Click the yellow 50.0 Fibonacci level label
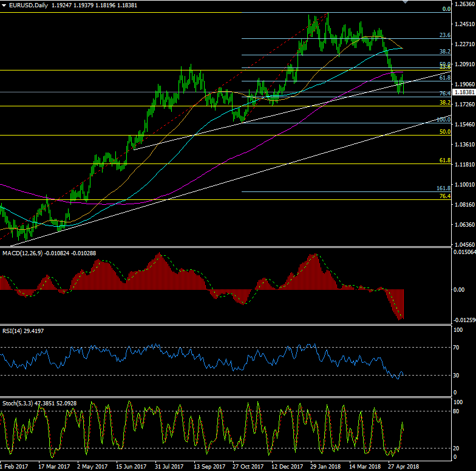This screenshot has width=476, height=471. pos(444,132)
